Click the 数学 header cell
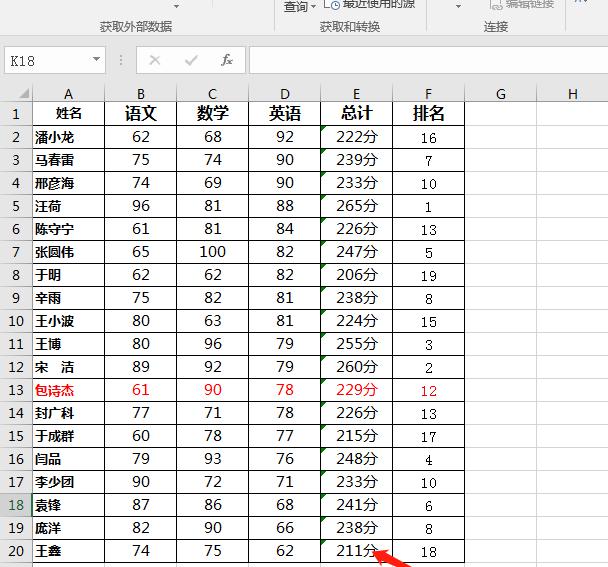Image resolution: width=608 pixels, height=567 pixels. (212, 114)
